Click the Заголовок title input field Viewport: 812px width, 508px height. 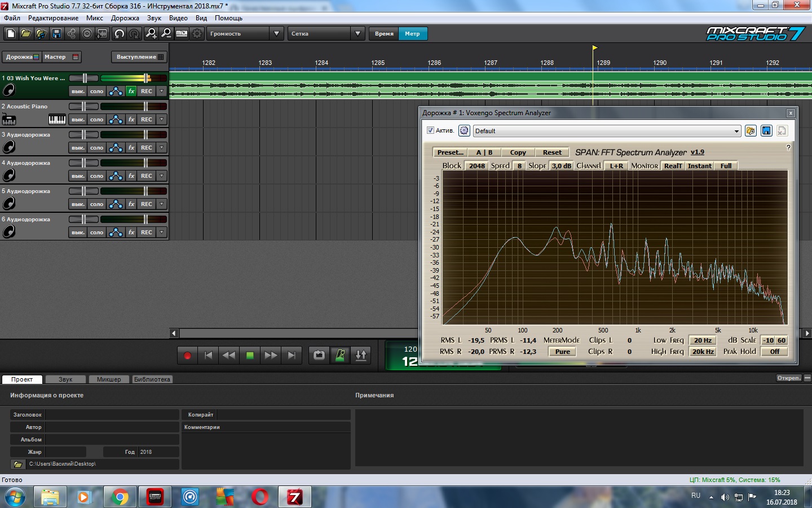click(112, 415)
